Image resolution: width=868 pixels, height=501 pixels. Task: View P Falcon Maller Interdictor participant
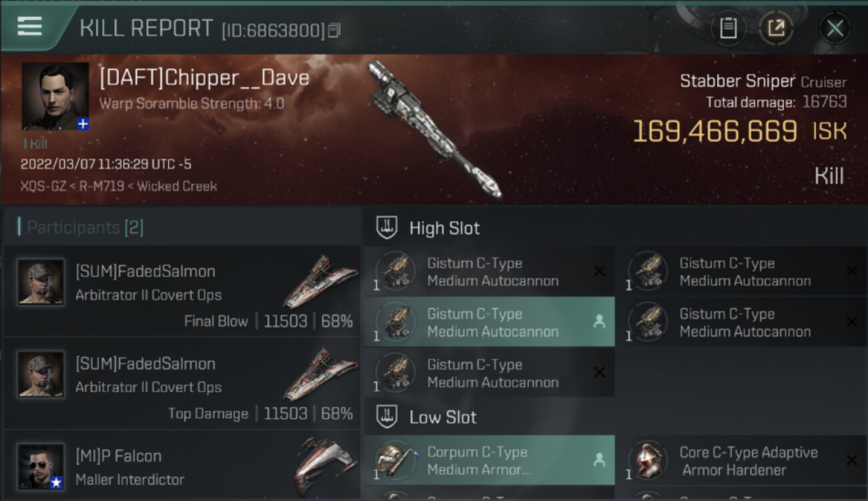point(182,466)
